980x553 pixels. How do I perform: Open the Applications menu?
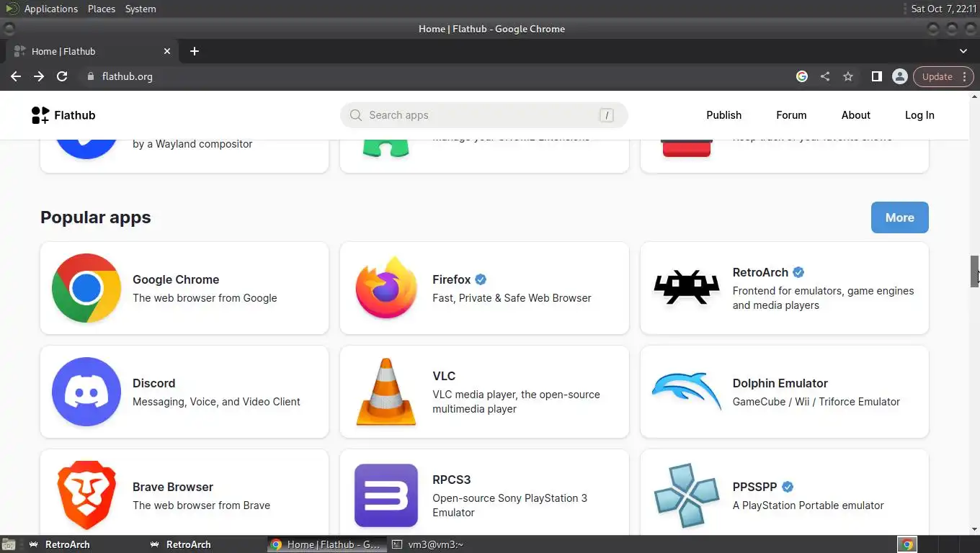50,9
